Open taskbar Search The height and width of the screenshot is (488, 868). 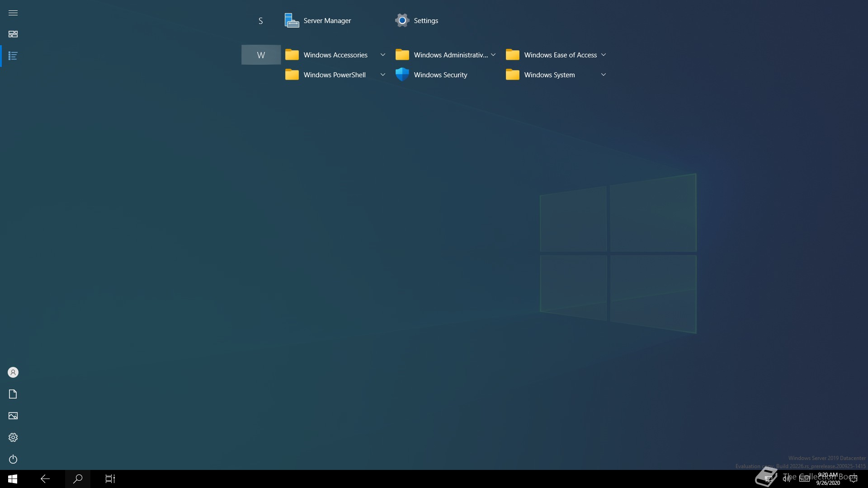tap(78, 479)
